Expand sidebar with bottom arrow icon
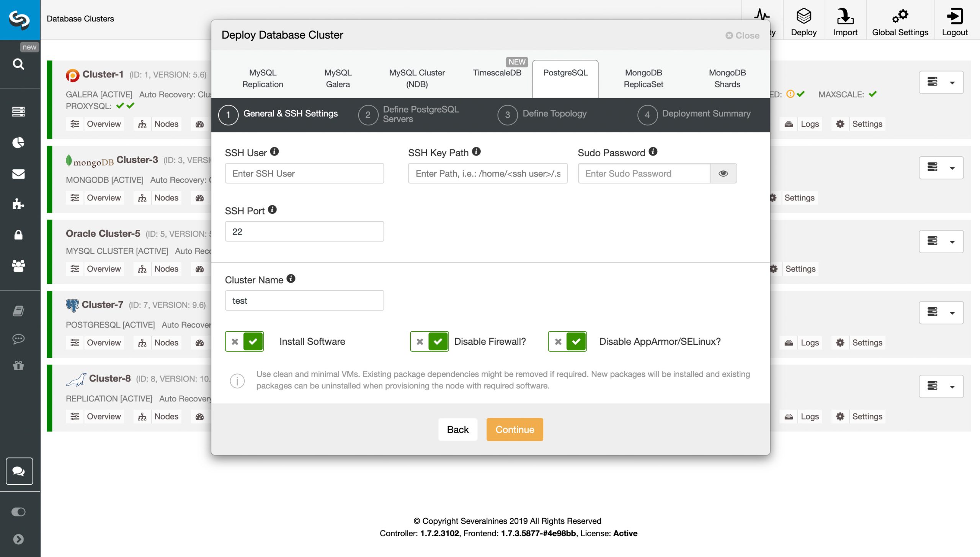The image size is (980, 557). pos(18,539)
